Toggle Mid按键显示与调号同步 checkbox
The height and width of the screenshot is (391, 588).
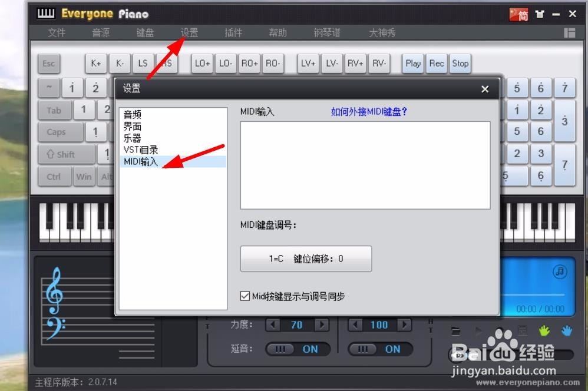(245, 296)
